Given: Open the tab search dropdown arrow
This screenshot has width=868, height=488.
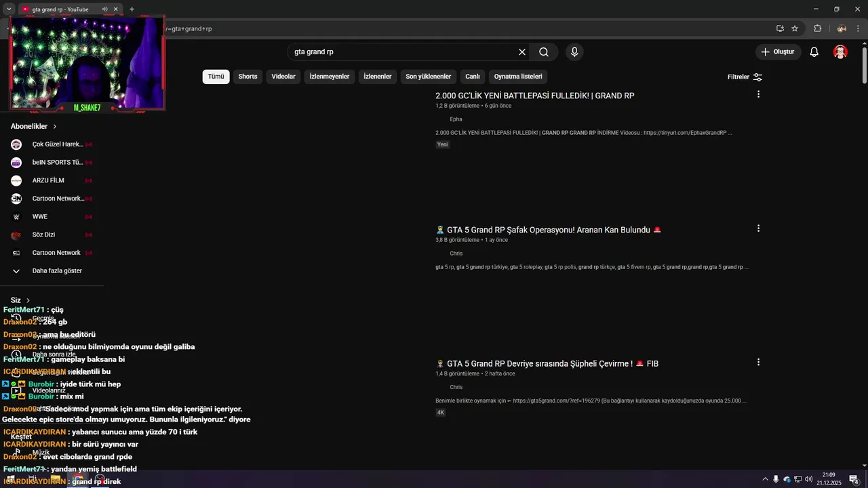Looking at the screenshot, I should pyautogui.click(x=9, y=9).
